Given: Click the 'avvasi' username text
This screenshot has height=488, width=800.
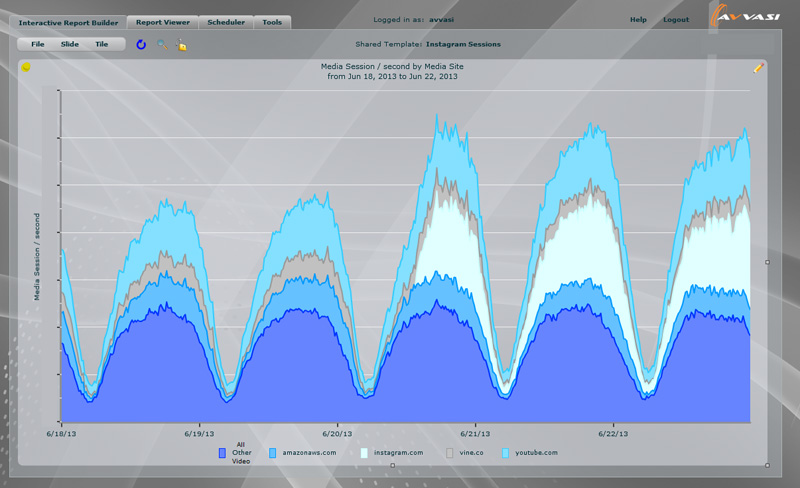Looking at the screenshot, I should (x=441, y=19).
